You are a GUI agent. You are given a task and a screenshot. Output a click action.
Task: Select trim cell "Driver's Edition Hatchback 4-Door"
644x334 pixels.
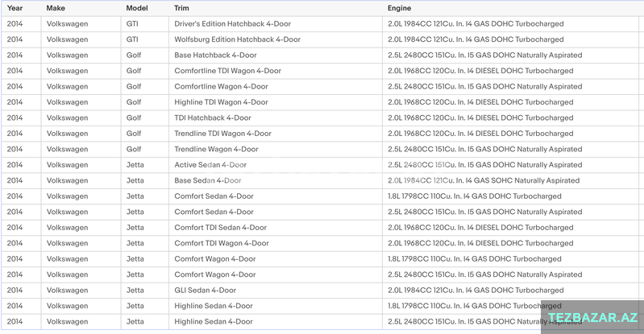[232, 24]
